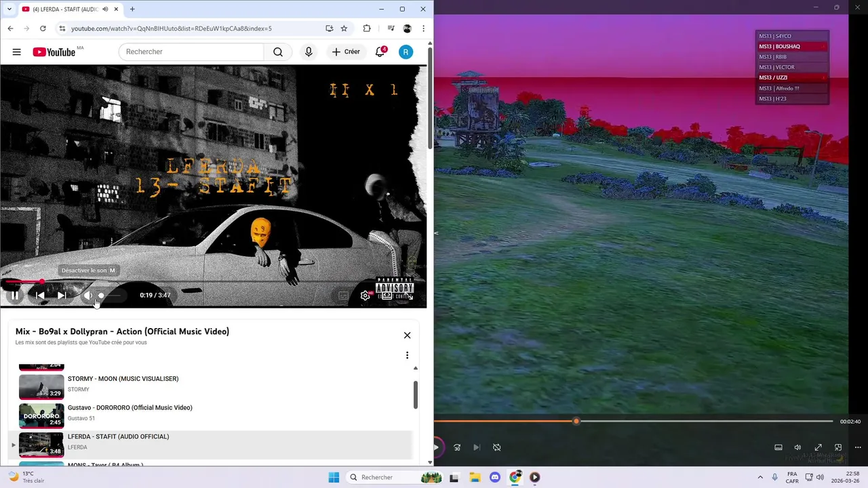Viewport: 868px width, 488px height.
Task: Close the LFERDA - STAFIT tab
Action: [117, 9]
